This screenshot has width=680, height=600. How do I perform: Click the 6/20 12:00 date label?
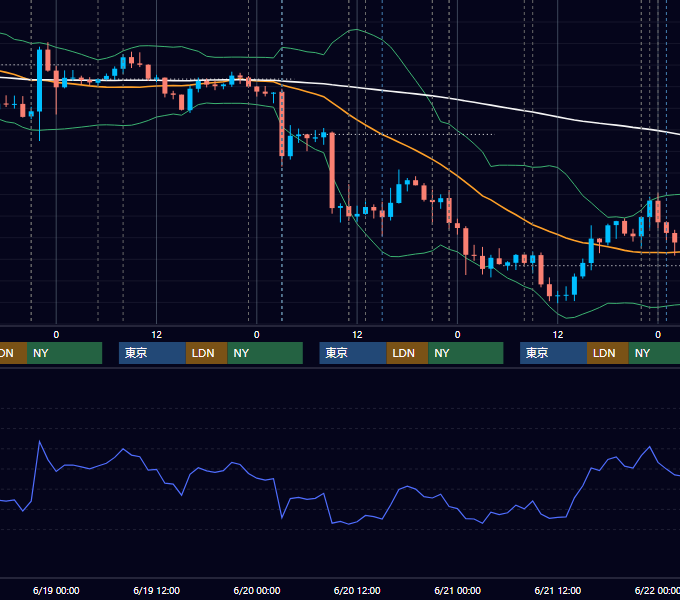pyautogui.click(x=357, y=590)
